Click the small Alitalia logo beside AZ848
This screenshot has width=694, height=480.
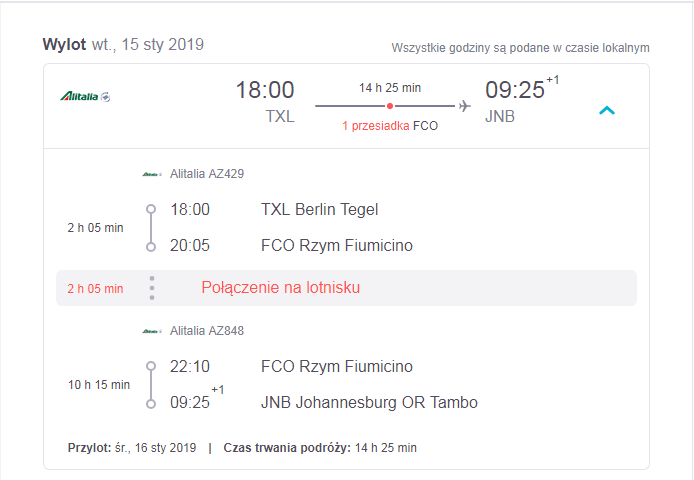point(152,331)
